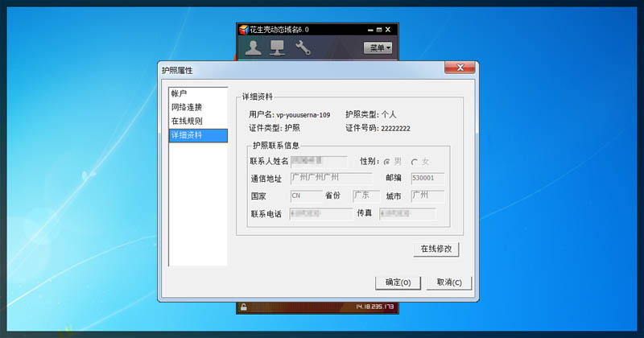Click the 传真 input field
The height and width of the screenshot is (338, 644).
407,214
